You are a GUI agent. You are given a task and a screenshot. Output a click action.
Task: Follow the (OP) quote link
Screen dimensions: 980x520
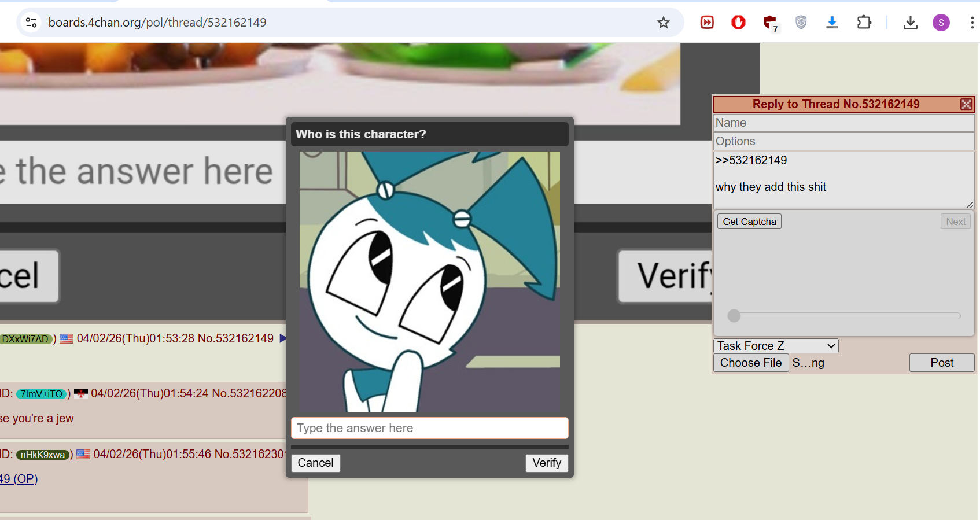click(x=19, y=479)
